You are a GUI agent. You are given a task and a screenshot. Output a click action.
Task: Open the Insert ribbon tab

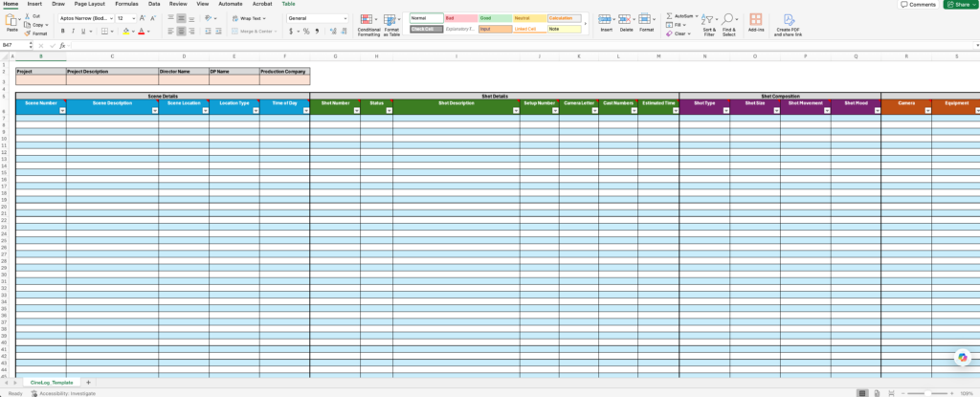coord(35,4)
